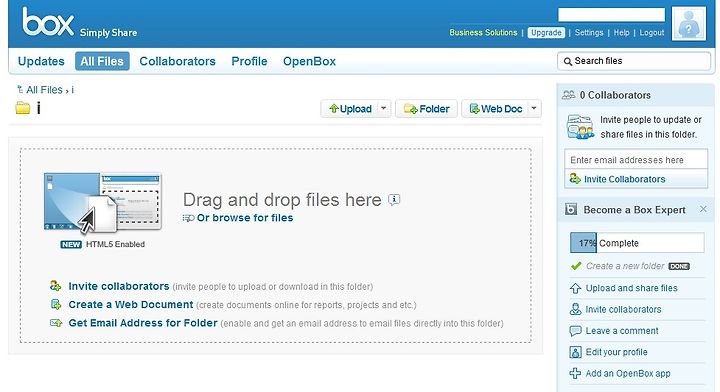
Task: Click the Invite collaborators link in drop zone
Action: click(x=118, y=286)
